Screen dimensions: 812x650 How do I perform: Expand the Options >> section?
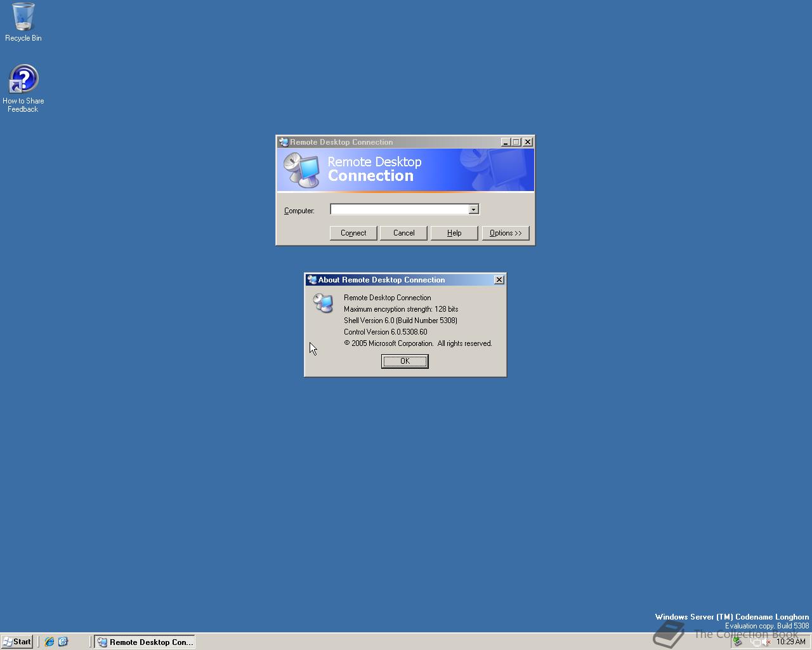click(506, 233)
